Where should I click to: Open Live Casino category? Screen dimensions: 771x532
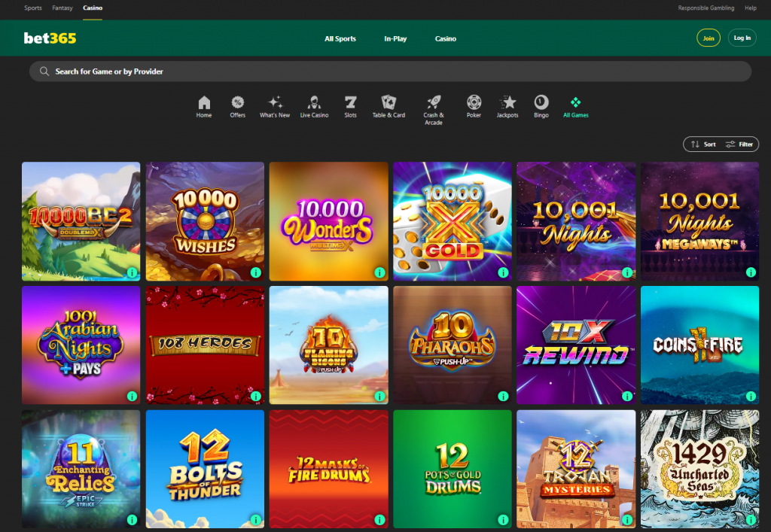[x=314, y=107]
